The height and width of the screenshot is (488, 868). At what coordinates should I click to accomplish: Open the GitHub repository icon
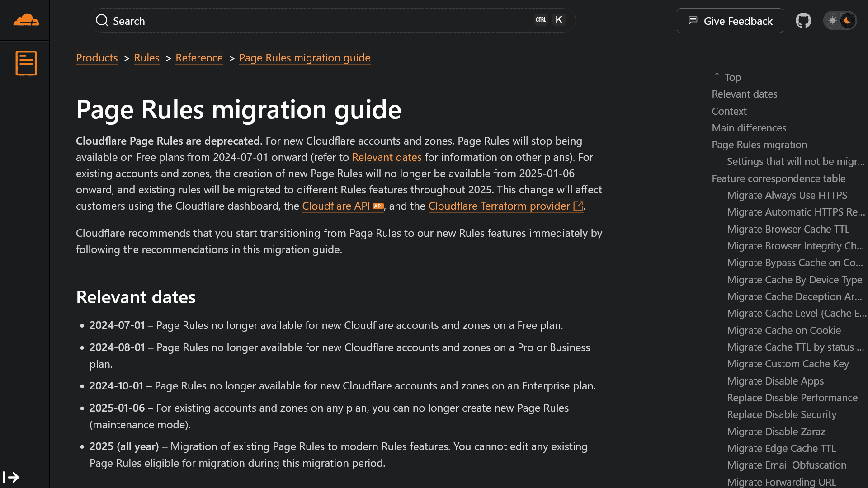click(803, 20)
